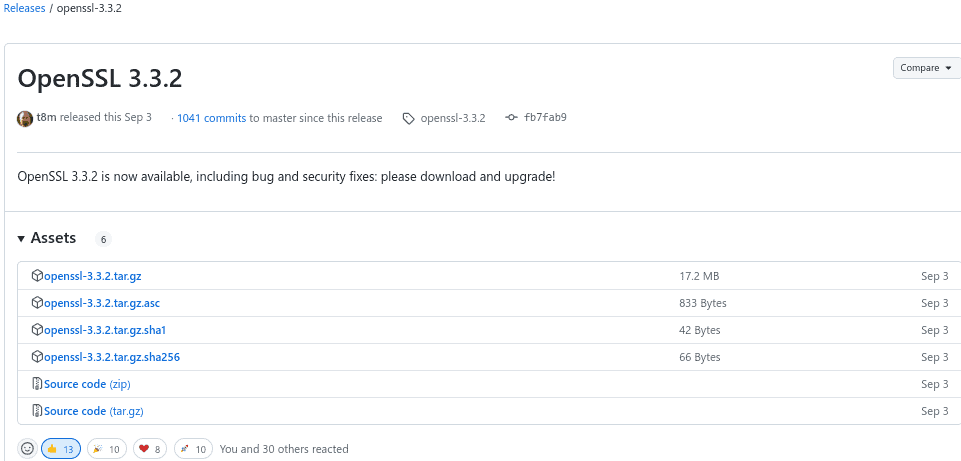Click the Assets count badge 6

(x=104, y=240)
